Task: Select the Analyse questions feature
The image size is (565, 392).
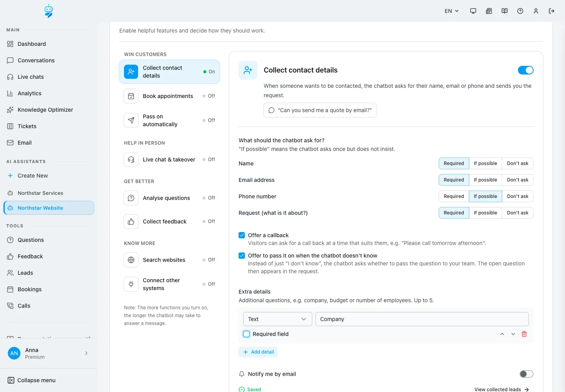Action: tap(169, 198)
